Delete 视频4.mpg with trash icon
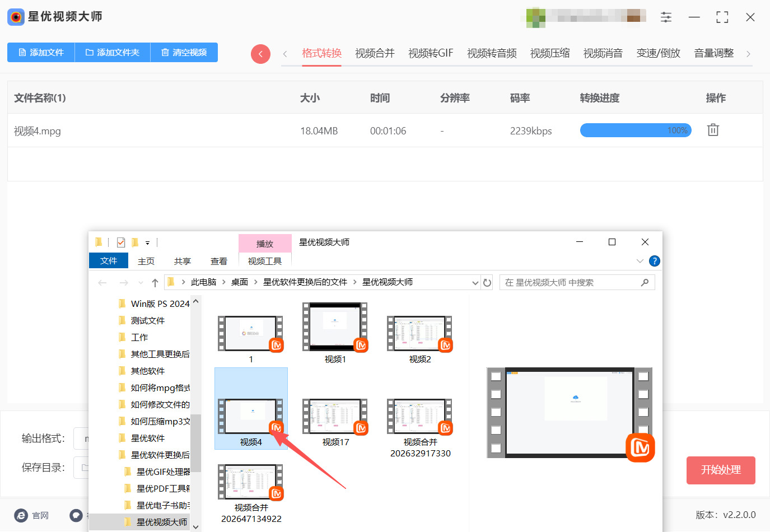770x532 pixels. 713,130
